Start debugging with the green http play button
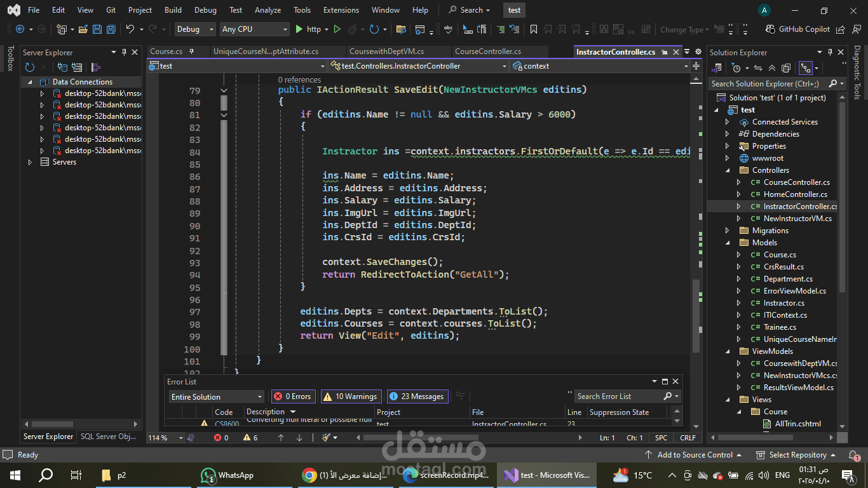The height and width of the screenshot is (488, 868). click(308, 29)
